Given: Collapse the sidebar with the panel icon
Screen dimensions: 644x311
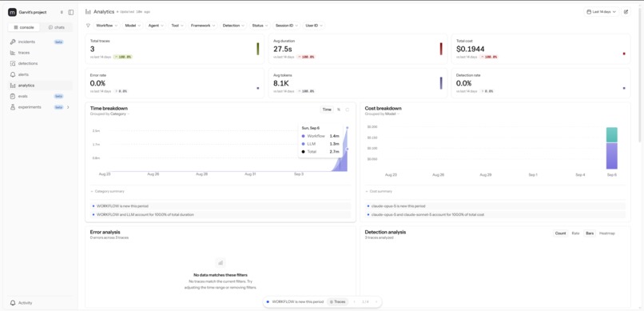Looking at the screenshot, I should tap(71, 12).
